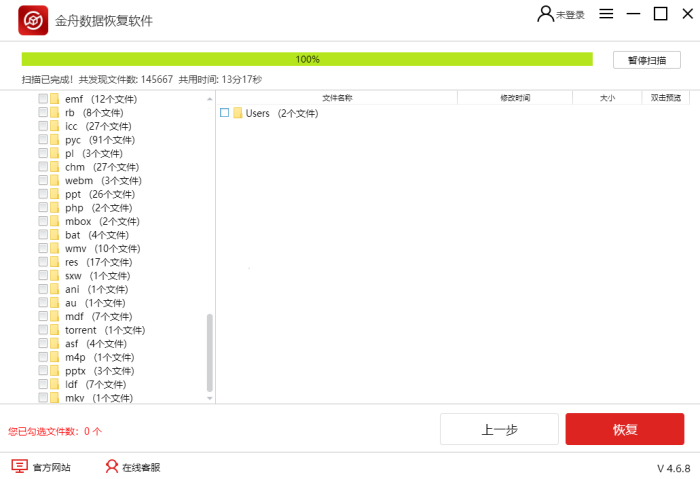Sort by the 大小 column header

coord(607,98)
